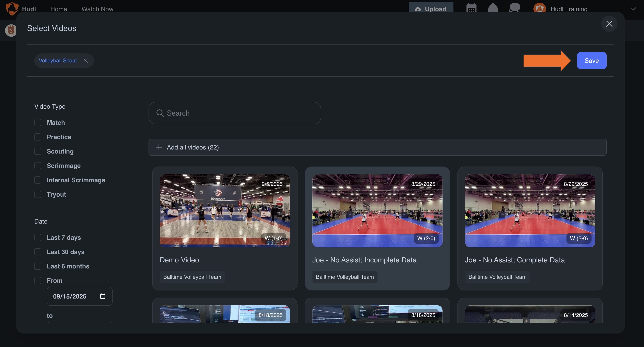Image resolution: width=644 pixels, height=347 pixels.
Task: Click Balltime Volleyball Team tag under Incomplete Data
Action: tap(345, 277)
